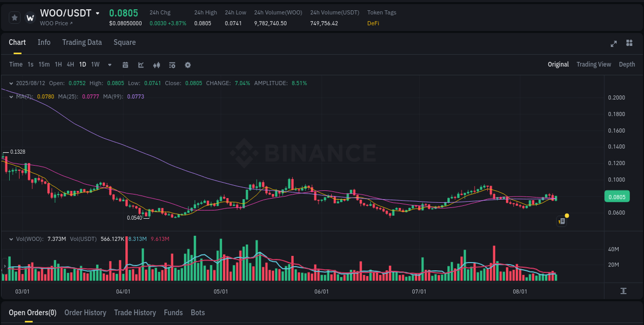Select the 1W timeframe option

[x=95, y=64]
